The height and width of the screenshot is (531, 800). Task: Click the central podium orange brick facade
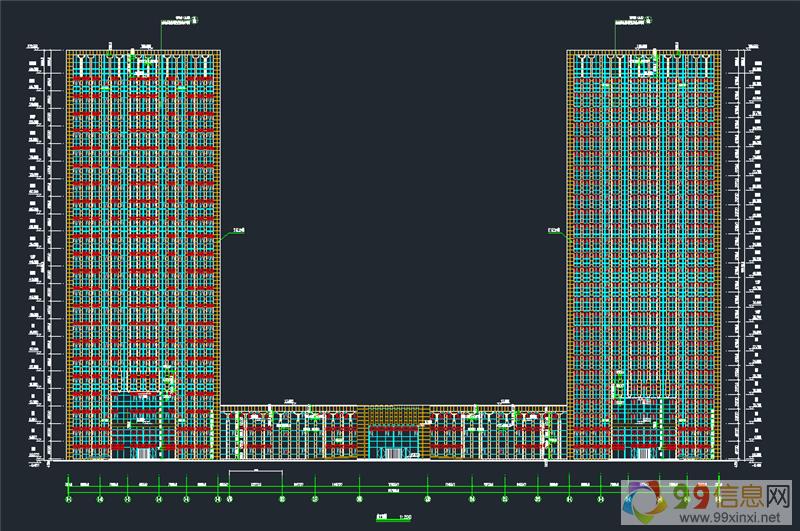pos(393,415)
